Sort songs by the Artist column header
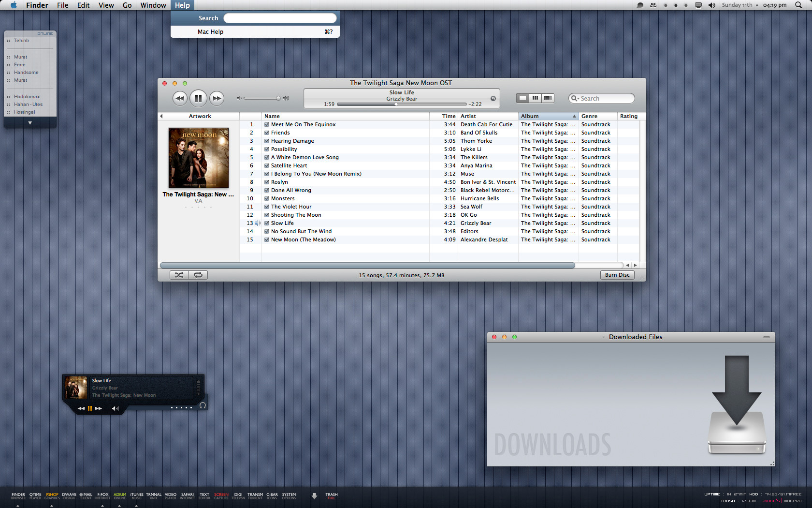This screenshot has width=812, height=508. click(488, 116)
